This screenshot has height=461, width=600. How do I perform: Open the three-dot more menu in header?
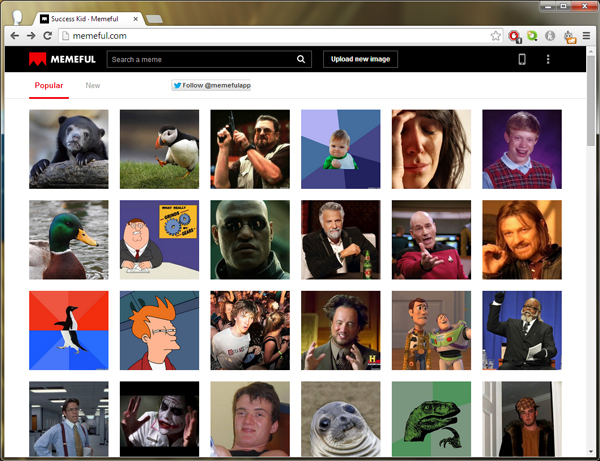[x=548, y=59]
